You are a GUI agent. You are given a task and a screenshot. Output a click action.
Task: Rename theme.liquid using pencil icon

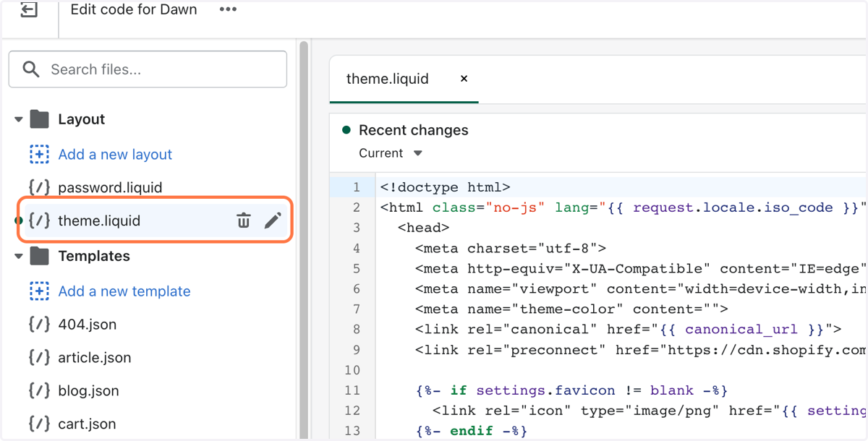tap(273, 220)
